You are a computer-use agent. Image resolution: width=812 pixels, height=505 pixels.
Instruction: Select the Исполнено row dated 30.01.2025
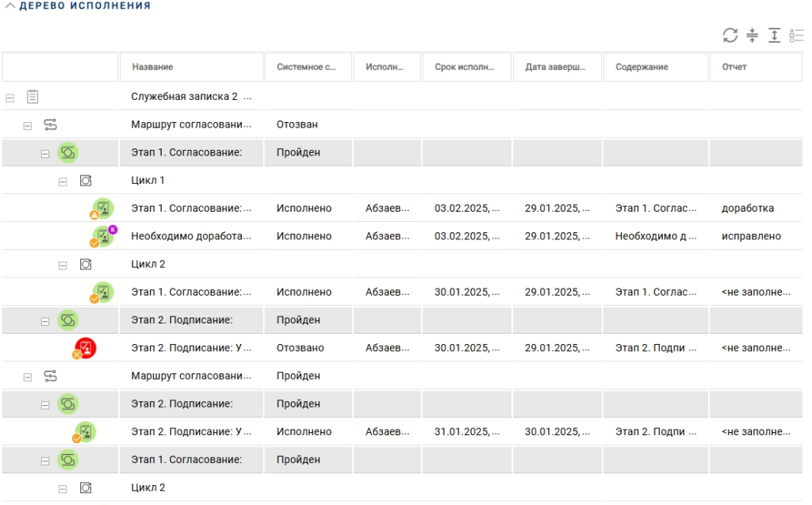190,290
